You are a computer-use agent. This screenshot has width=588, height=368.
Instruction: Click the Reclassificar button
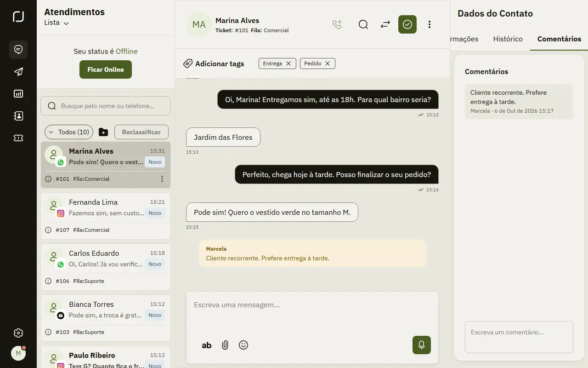coord(141,132)
